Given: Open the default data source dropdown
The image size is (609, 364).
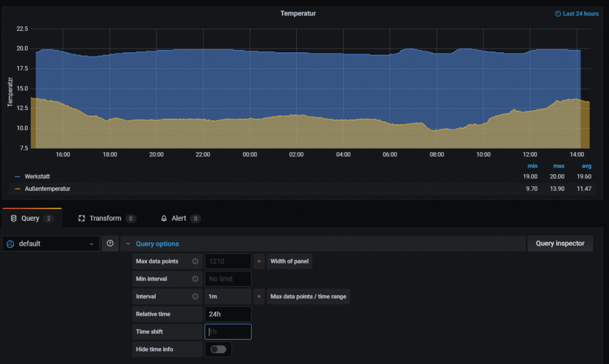Looking at the screenshot, I should (x=51, y=244).
